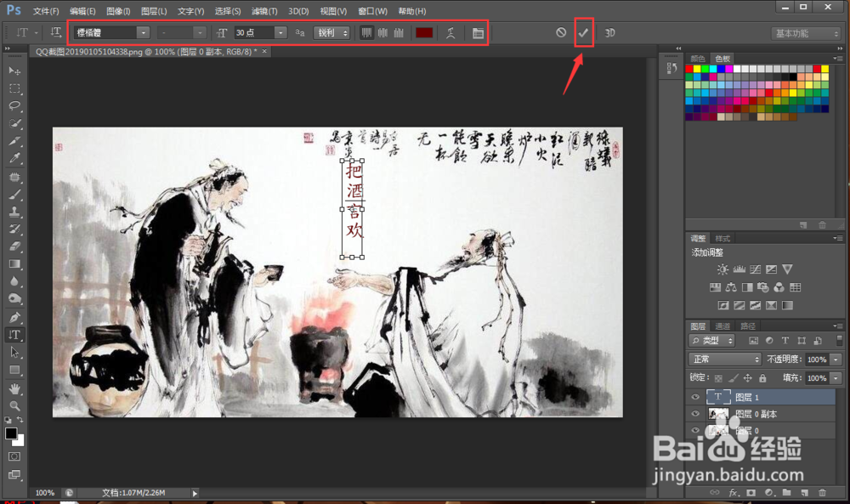Select the vertical Type tool in toolbox
Viewport: 850px width, 504px height.
[14, 335]
